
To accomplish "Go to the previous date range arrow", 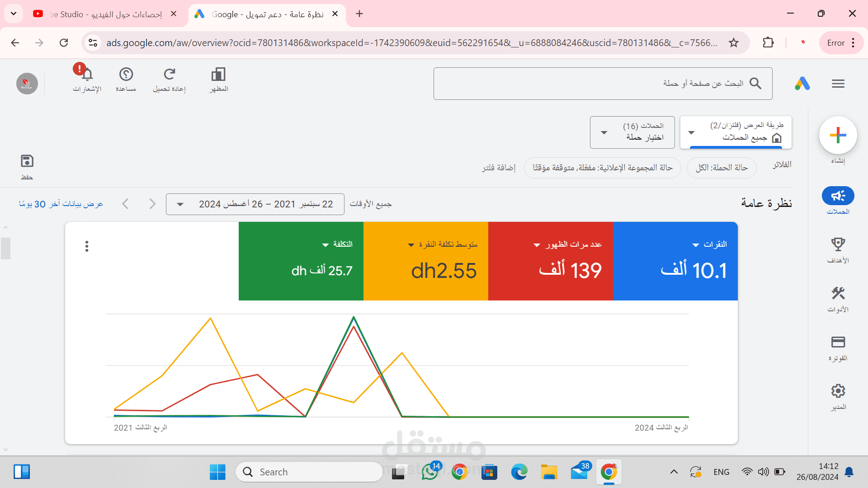I will click(x=125, y=204).
